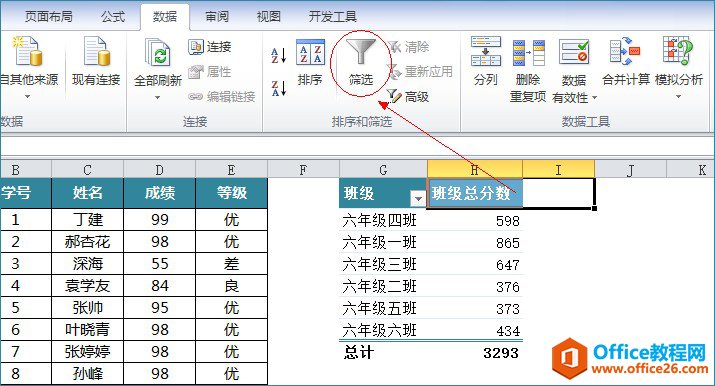The height and width of the screenshot is (386, 715).
Task: Switch to the 公式 tab
Action: (x=113, y=17)
